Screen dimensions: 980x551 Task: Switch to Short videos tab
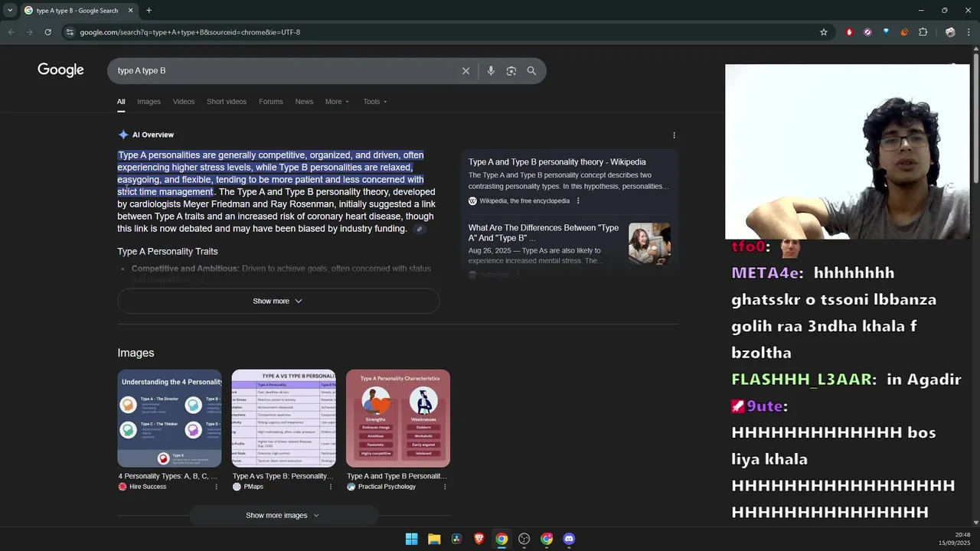point(227,102)
